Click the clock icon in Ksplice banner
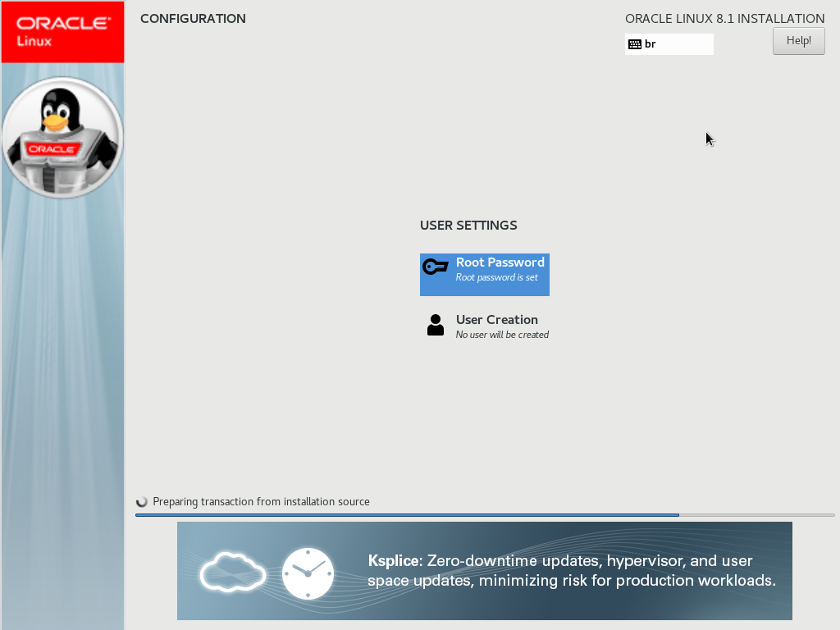Image resolution: width=840 pixels, height=630 pixels. [x=308, y=573]
